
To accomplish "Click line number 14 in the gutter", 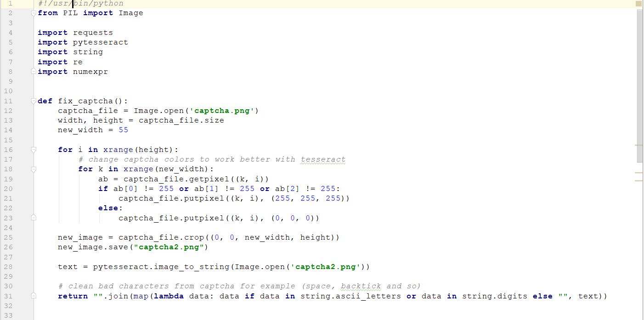I will (8, 130).
